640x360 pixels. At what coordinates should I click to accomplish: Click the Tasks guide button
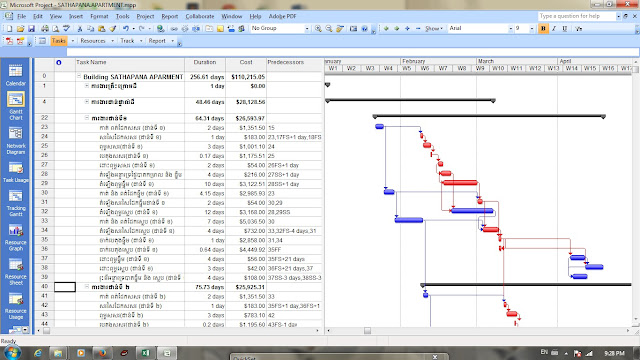coord(59,41)
